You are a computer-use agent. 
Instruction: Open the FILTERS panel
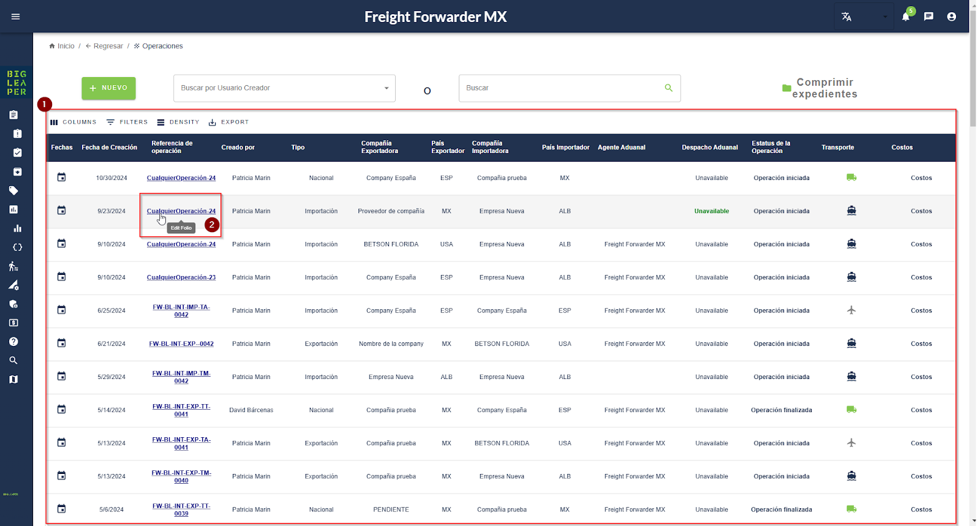pos(127,122)
